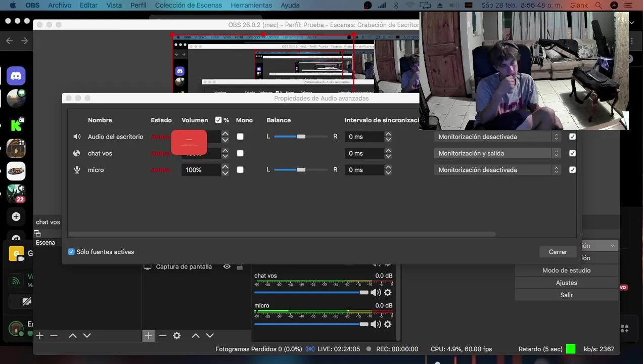This screenshot has height=364, width=643.
Task: Move the scene down with arrow
Action: pyautogui.click(x=87, y=335)
